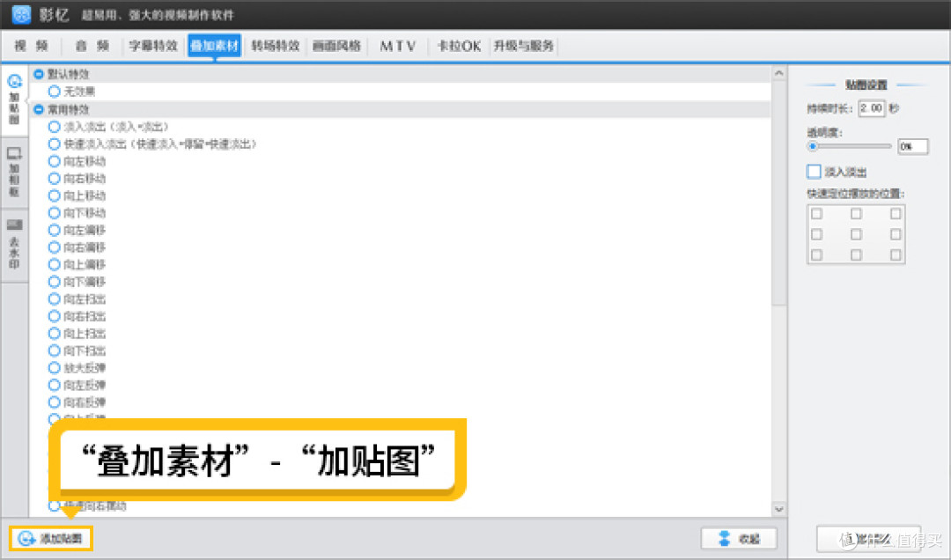This screenshot has height=560, width=951.
Task: Open the 转场特效 tab
Action: click(x=276, y=46)
